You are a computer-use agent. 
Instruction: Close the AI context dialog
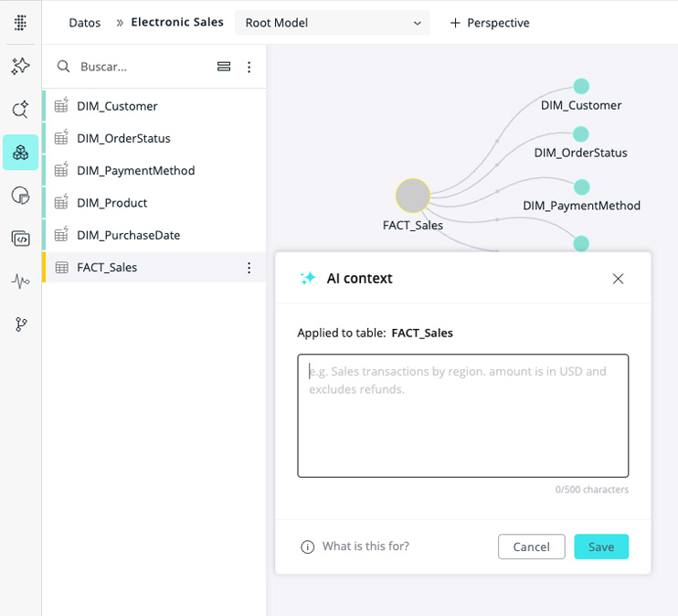(618, 279)
